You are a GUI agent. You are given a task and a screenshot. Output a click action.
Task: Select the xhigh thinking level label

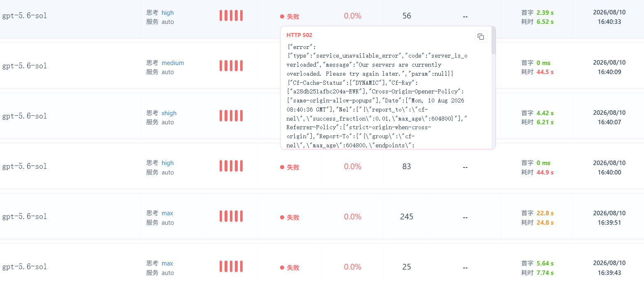(x=169, y=113)
